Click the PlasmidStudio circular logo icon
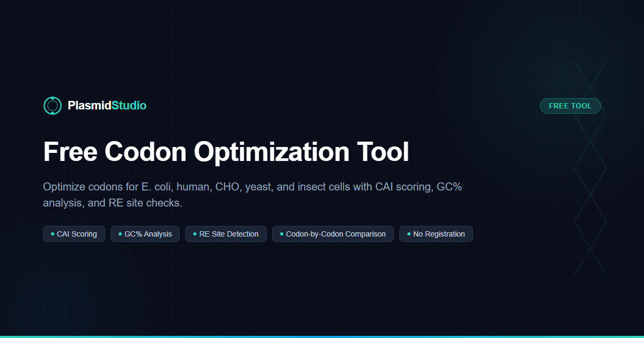 click(52, 106)
